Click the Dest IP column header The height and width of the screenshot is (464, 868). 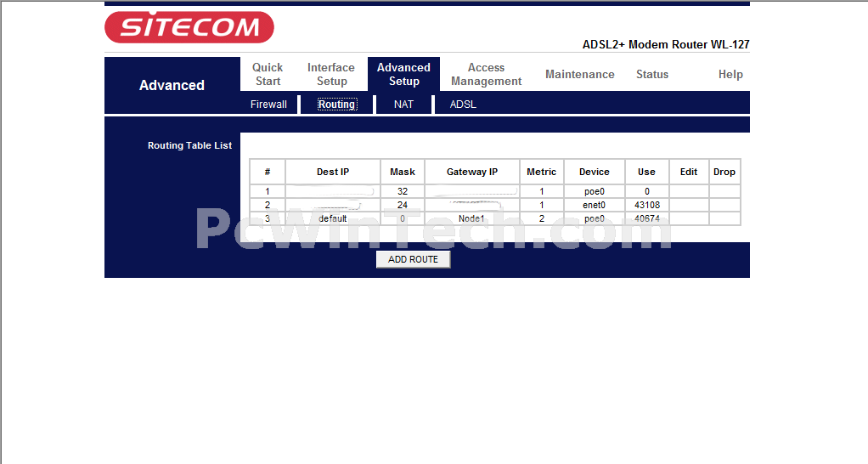333,172
